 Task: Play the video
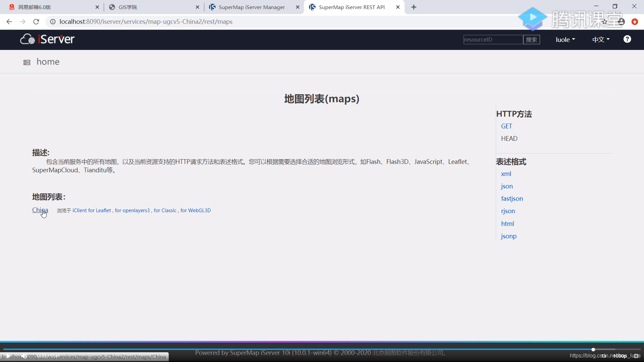(8, 356)
